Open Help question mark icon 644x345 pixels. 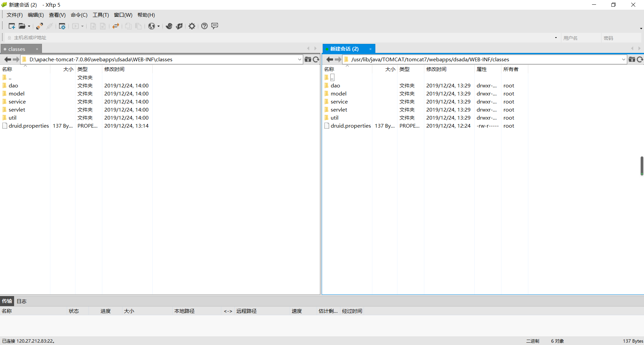point(204,26)
